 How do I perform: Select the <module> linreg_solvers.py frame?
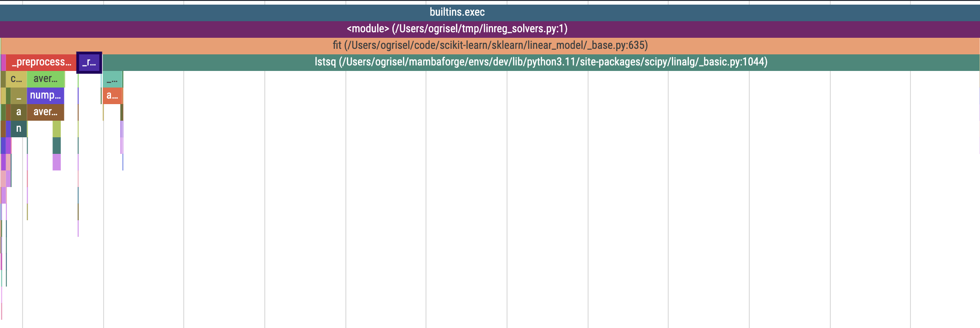click(x=490, y=29)
